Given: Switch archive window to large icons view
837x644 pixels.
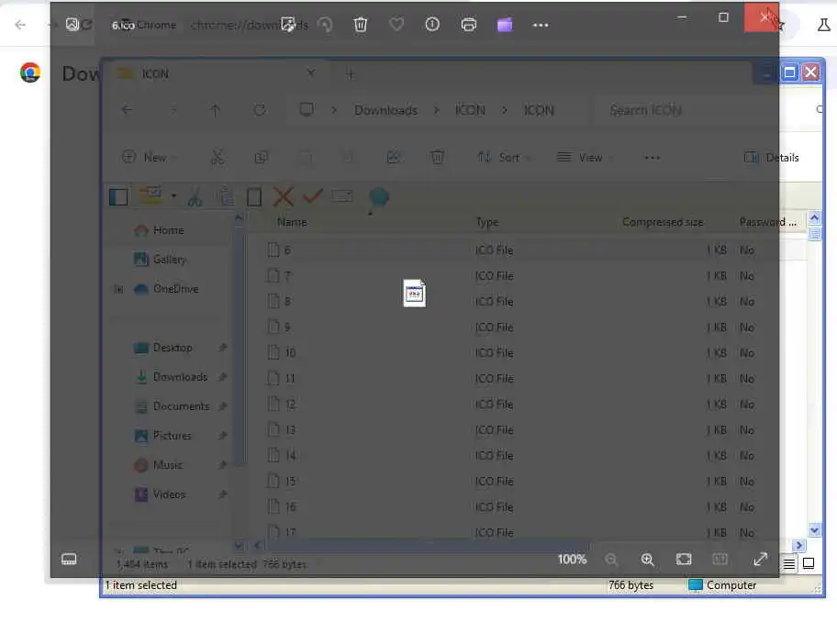Looking at the screenshot, I should point(809,563).
